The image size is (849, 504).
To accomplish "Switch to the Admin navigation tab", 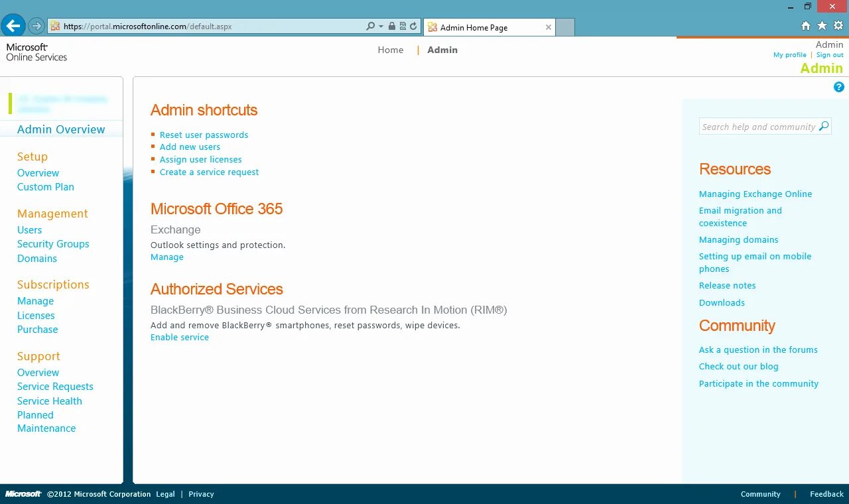I will [x=442, y=50].
